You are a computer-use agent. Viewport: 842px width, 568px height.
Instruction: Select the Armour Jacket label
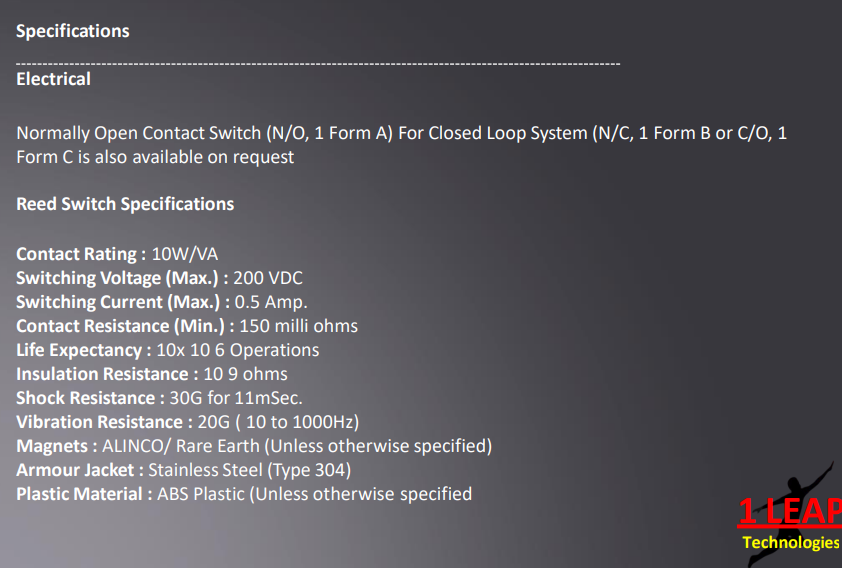(76, 470)
